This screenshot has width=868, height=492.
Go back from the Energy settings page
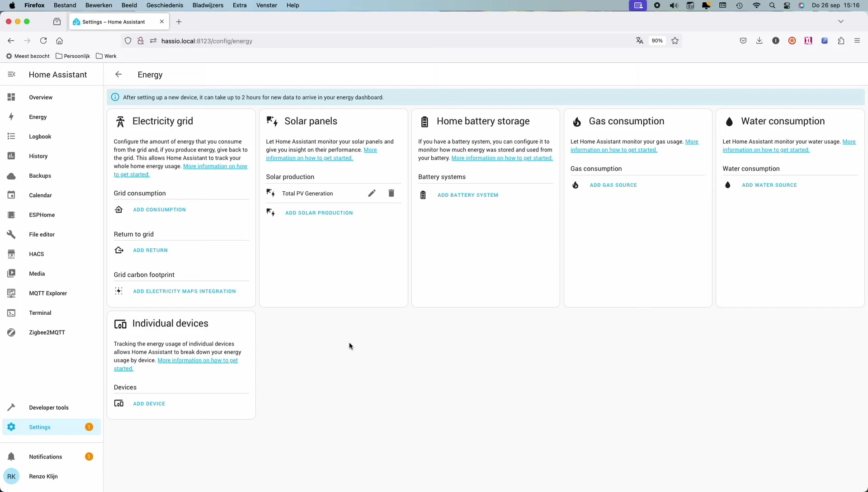(x=118, y=75)
